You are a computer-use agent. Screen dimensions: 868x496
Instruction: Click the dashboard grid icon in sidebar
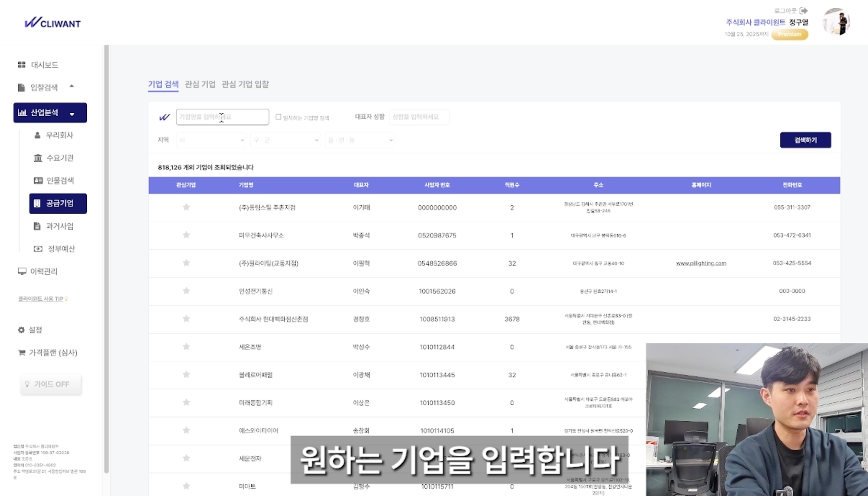(x=21, y=65)
